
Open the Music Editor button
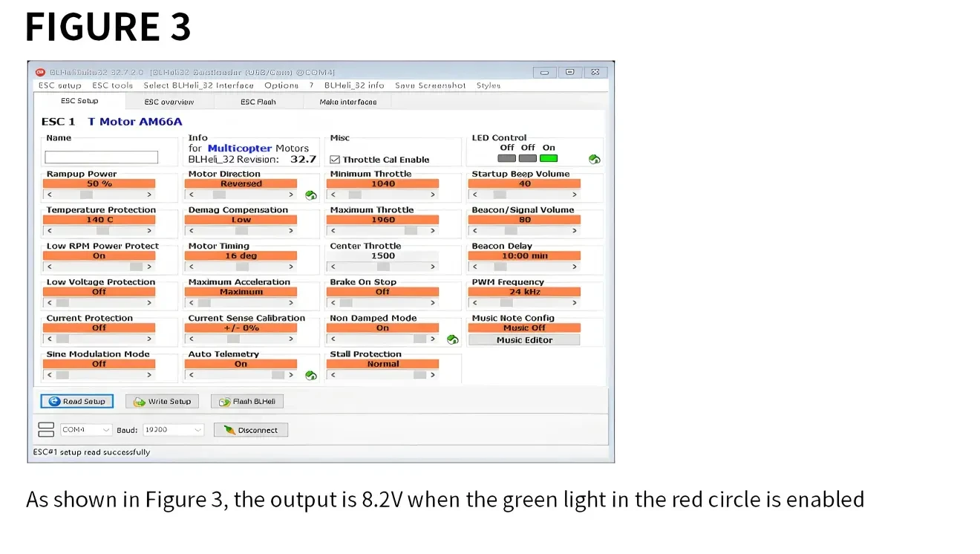pyautogui.click(x=524, y=340)
